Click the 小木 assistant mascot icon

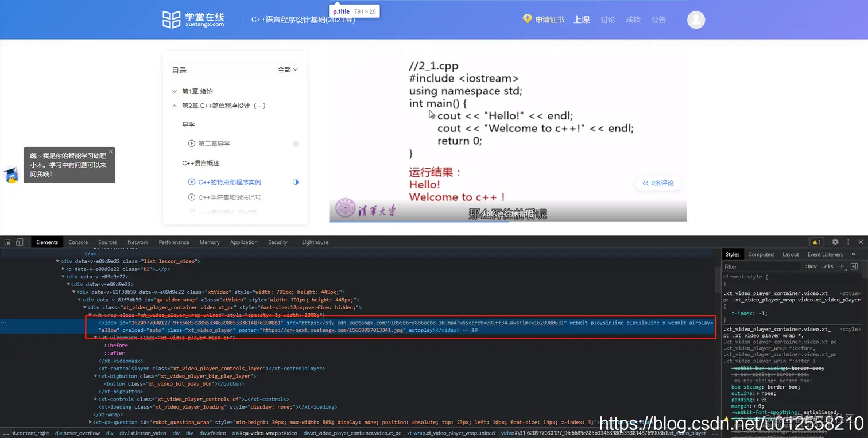11,175
